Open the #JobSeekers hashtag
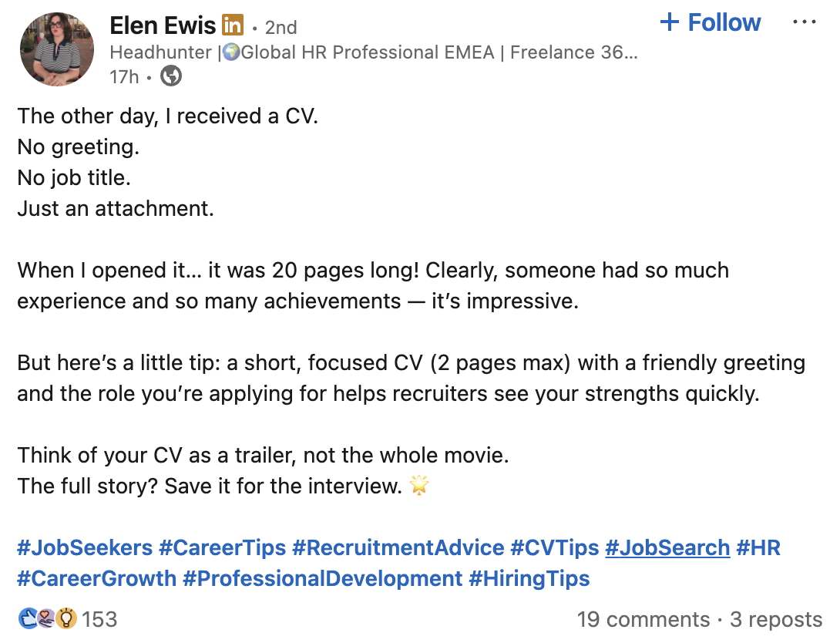Screen dimensions: 840x643 coord(85,547)
